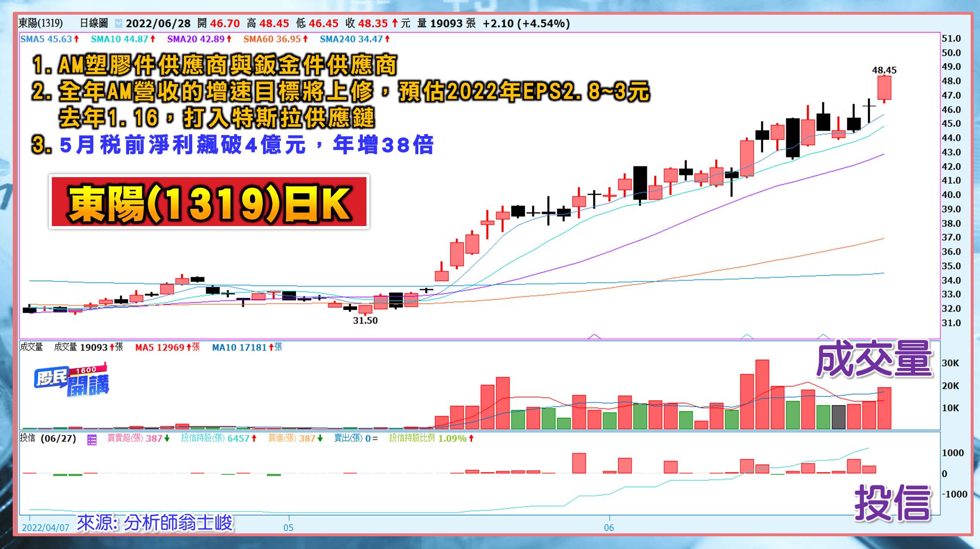Click the 48.45 high price candlestick
The height and width of the screenshot is (549, 980).
coord(884,88)
